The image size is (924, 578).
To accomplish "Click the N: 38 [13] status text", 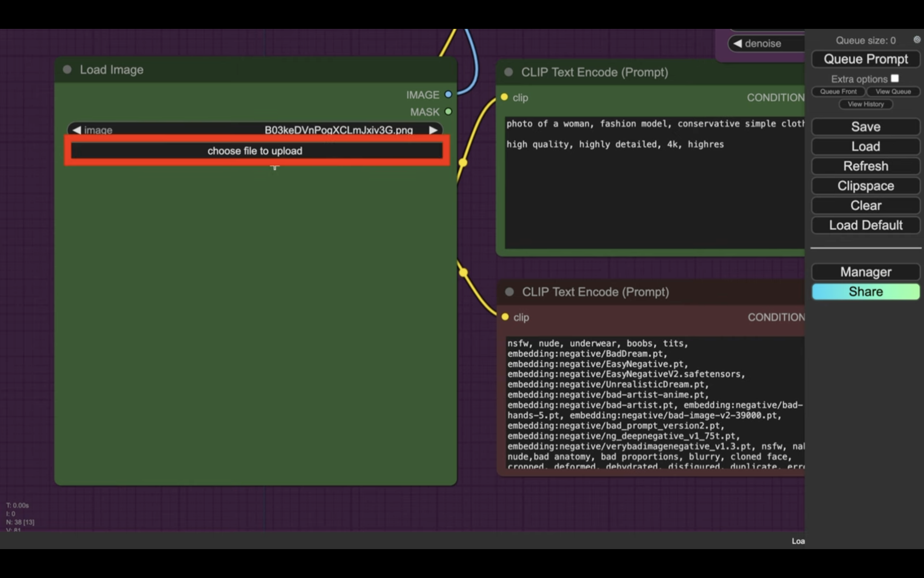I will pyautogui.click(x=20, y=522).
